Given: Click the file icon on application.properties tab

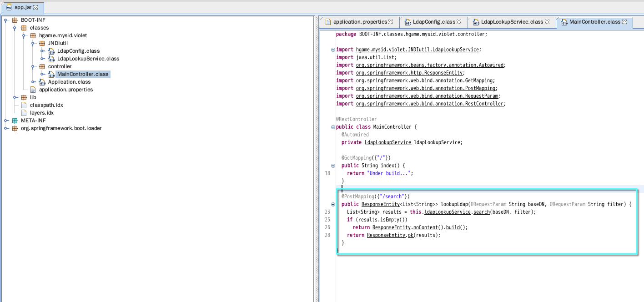Looking at the screenshot, I should pyautogui.click(x=328, y=22).
